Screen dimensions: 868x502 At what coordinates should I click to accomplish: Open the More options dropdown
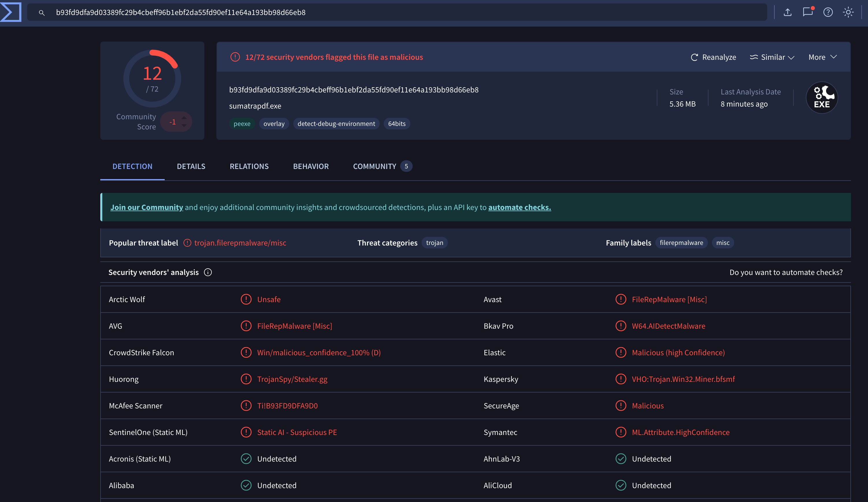pos(823,57)
